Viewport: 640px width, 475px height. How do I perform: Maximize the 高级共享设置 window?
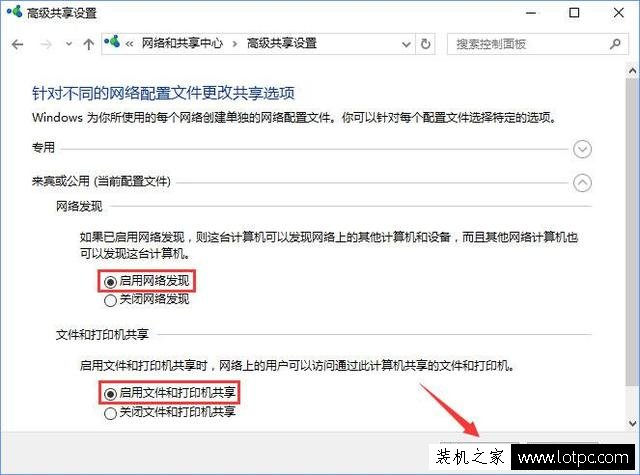(574, 13)
